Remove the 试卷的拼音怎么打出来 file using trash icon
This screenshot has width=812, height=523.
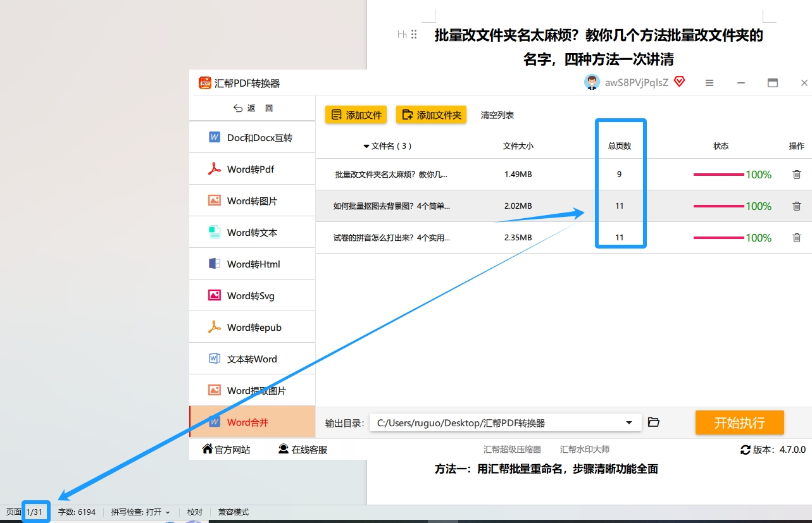(797, 238)
